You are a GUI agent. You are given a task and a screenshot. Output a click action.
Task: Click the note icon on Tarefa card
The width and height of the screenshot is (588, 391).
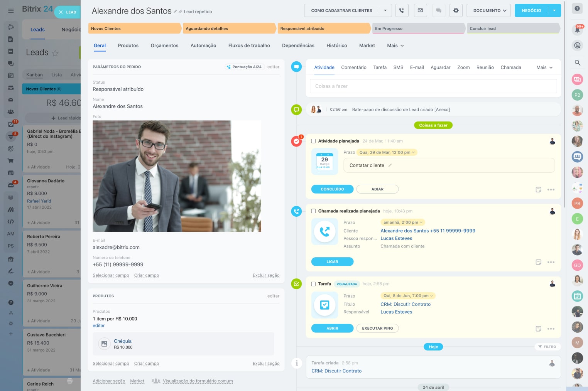[x=538, y=329]
